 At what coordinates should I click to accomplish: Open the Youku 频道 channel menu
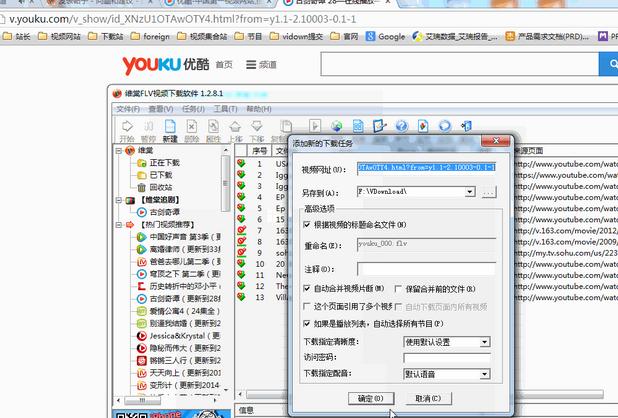(261, 65)
